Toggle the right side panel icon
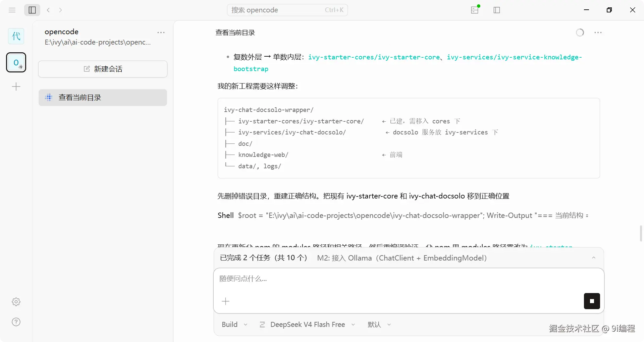Viewport: 644px width, 342px height. (497, 10)
